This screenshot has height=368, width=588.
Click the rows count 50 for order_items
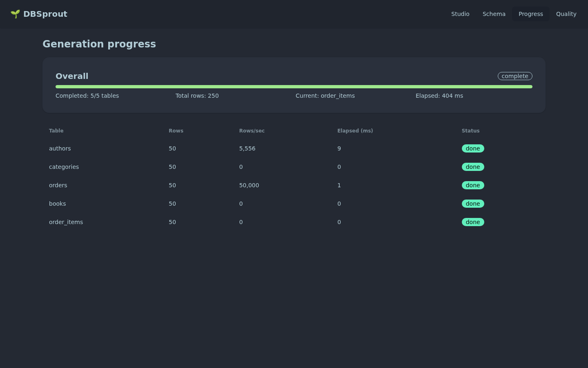coord(172,222)
